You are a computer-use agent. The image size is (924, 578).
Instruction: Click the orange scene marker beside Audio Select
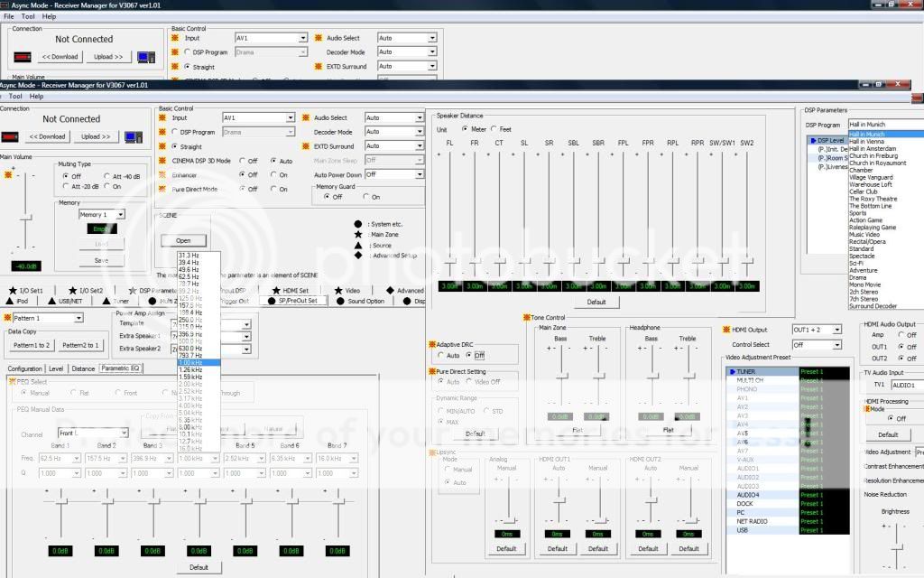click(x=305, y=117)
